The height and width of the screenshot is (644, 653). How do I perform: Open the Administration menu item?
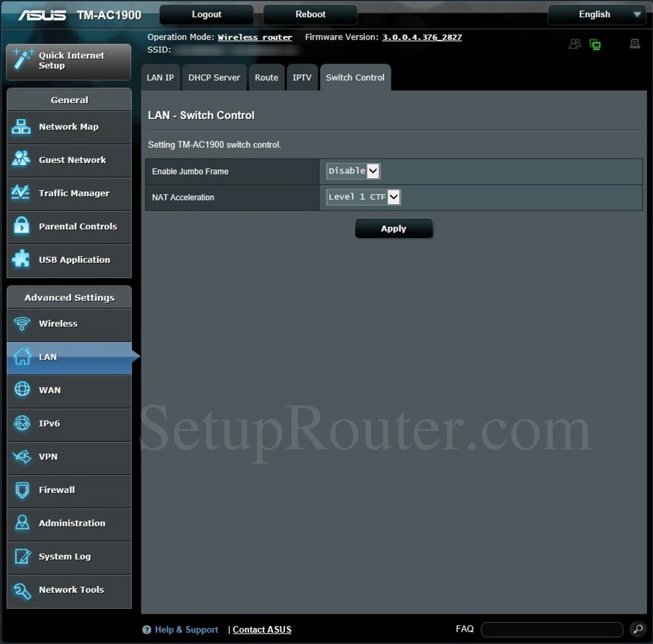tap(69, 524)
